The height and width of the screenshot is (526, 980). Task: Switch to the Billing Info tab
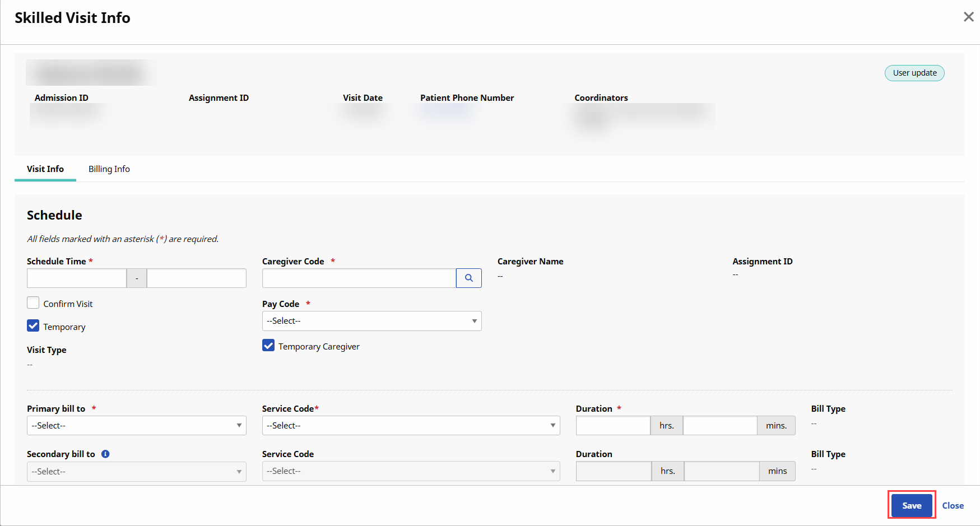click(x=109, y=169)
